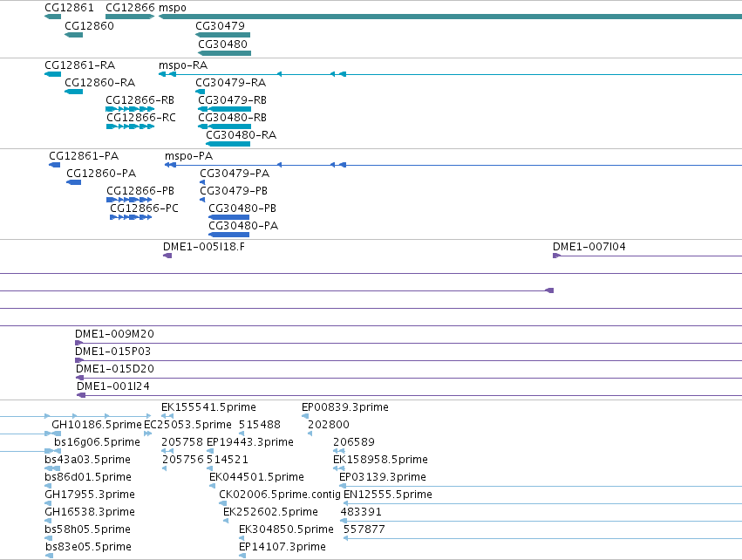
Task: Click the CG30480-PB protein label
Action: tap(242, 208)
